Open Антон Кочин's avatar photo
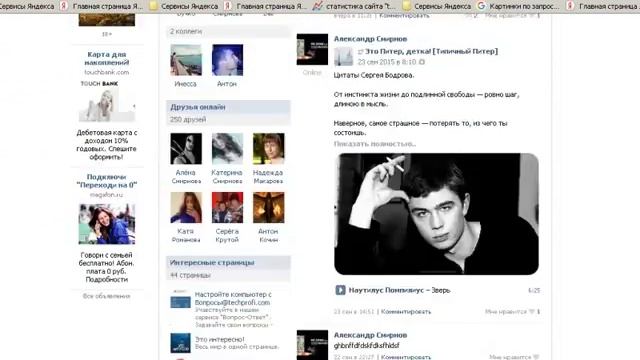The image size is (640, 360). pos(269,208)
